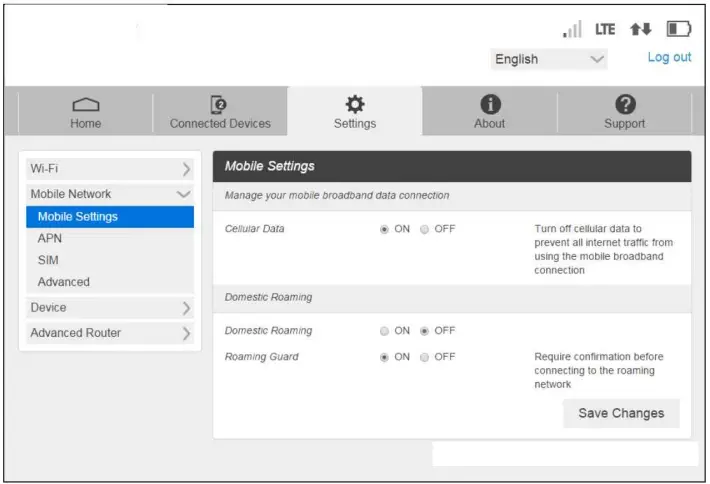Click the signal strength bars icon
Screen dimensions: 710x484
click(573, 31)
